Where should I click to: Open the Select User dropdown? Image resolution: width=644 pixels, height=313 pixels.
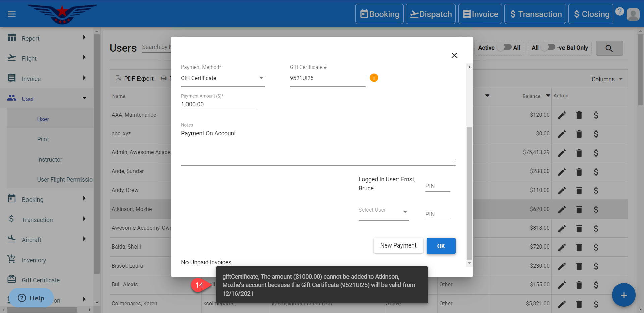click(x=383, y=211)
